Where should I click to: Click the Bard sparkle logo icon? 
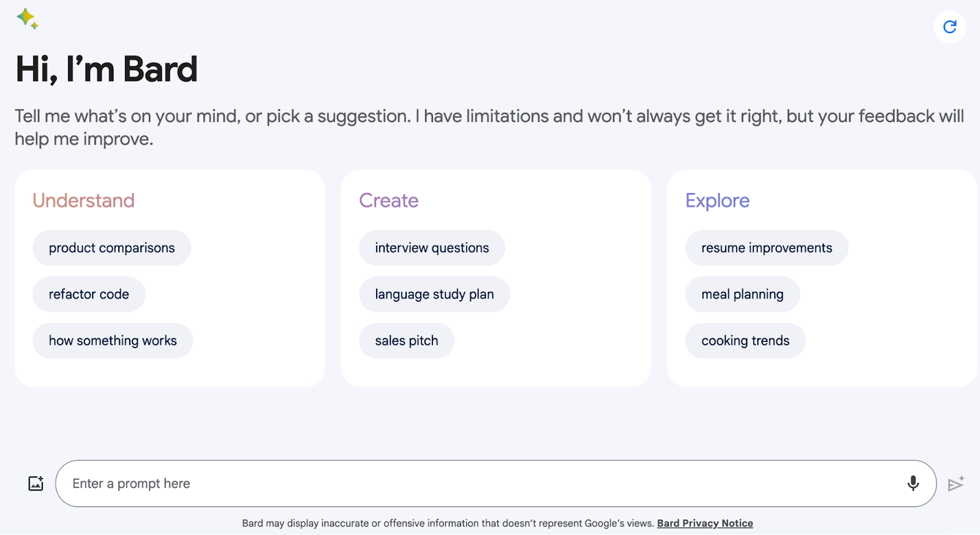pyautogui.click(x=27, y=18)
